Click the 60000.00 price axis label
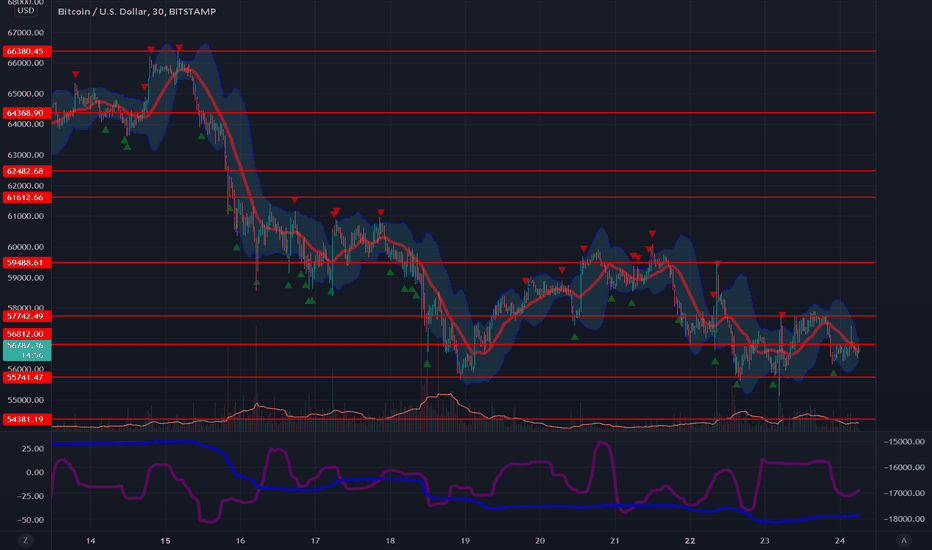This screenshot has height=550, width=932. click(x=26, y=247)
